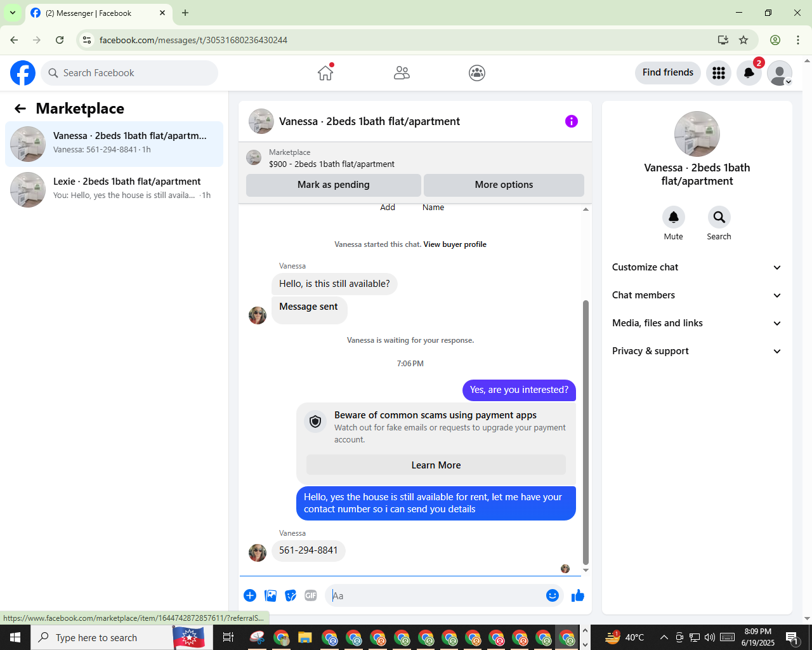
Task: Open Chrome's three-dot menu
Action: (798, 40)
